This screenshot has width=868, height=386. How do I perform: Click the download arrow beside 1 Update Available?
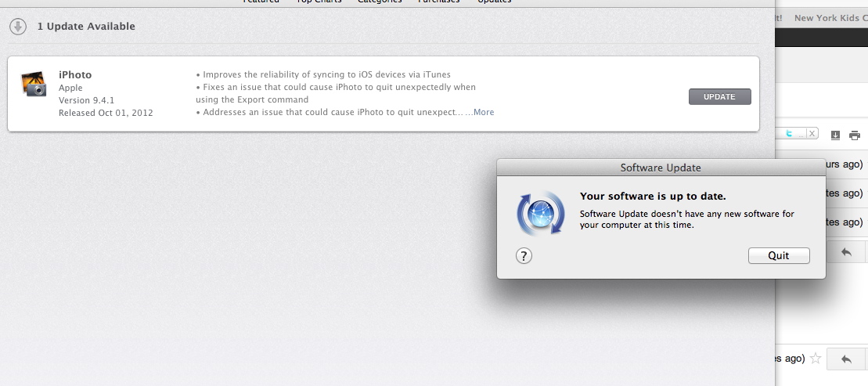point(18,27)
